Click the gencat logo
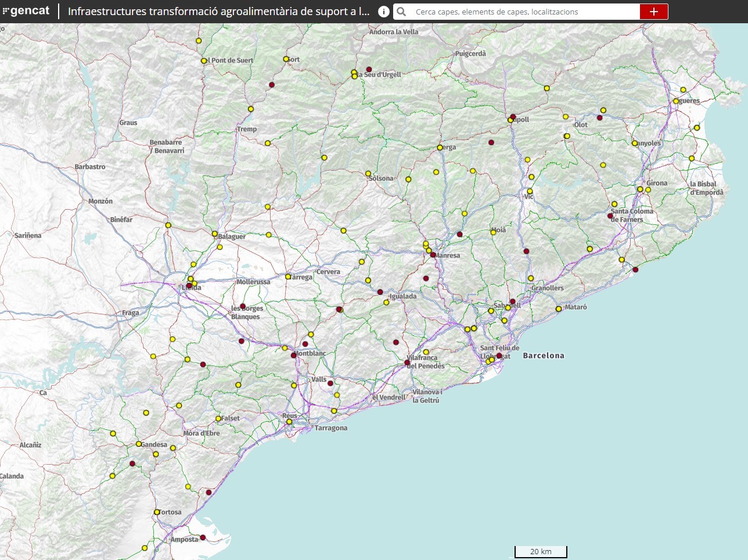748x560 pixels. click(26, 11)
